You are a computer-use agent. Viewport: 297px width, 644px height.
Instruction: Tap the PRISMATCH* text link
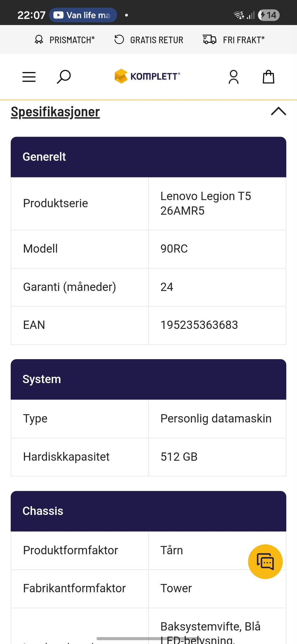[72, 40]
